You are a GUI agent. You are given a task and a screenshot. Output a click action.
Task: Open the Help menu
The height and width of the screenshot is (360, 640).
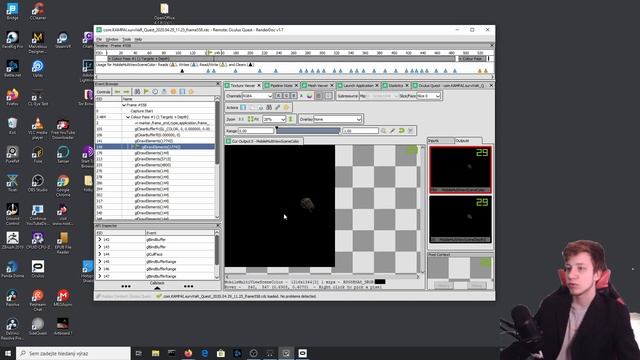[x=138, y=40]
